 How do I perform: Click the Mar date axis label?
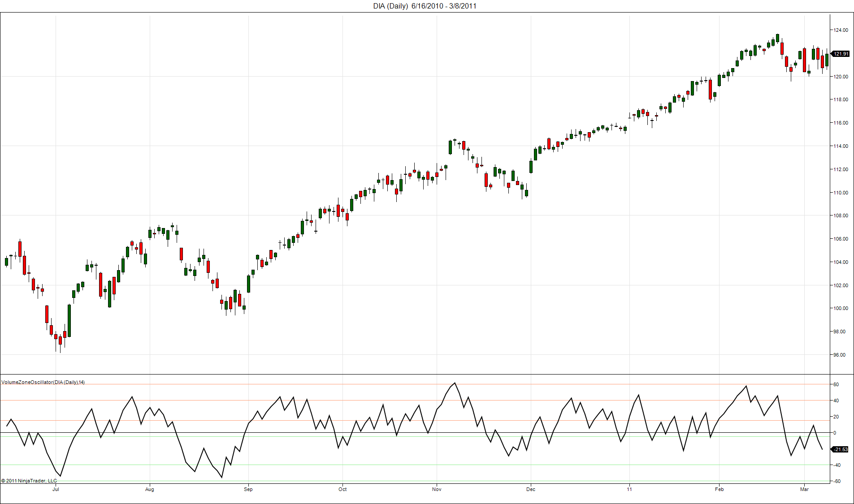tap(805, 489)
